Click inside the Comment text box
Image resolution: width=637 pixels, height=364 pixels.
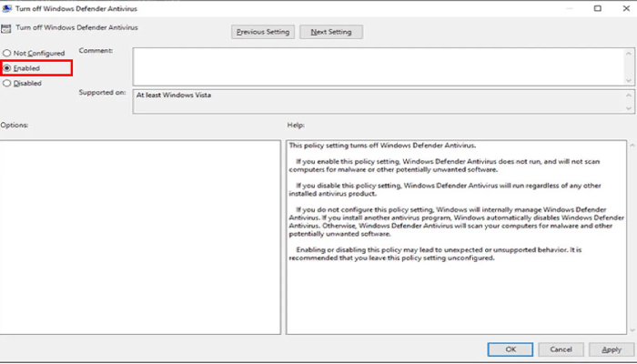pos(378,66)
